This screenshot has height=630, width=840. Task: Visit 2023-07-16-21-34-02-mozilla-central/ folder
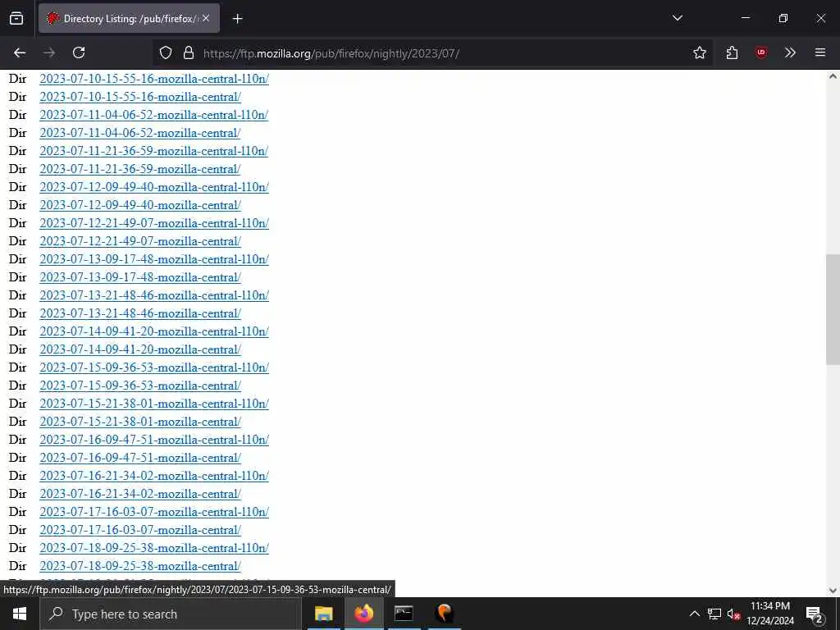click(x=140, y=494)
